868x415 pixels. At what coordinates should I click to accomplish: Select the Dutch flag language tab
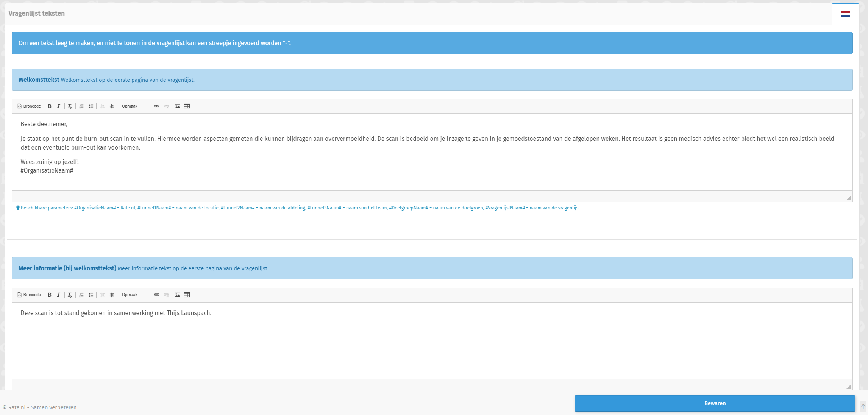pyautogui.click(x=845, y=14)
